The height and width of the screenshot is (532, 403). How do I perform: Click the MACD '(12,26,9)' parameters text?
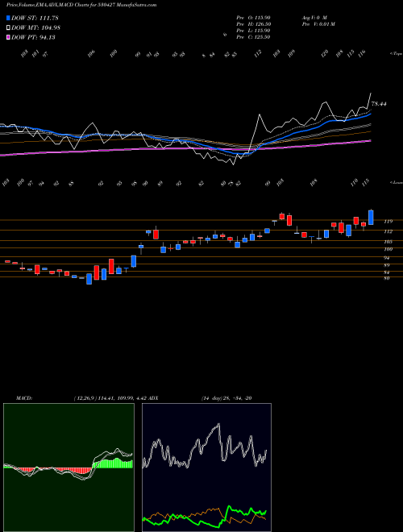(x=85, y=398)
